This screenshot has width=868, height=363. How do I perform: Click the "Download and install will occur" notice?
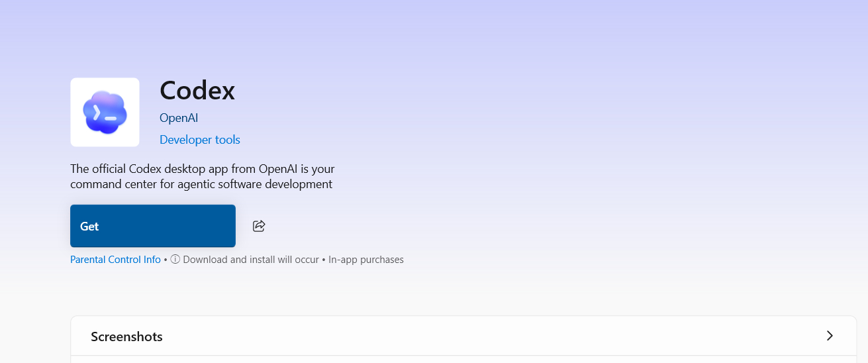tap(251, 260)
